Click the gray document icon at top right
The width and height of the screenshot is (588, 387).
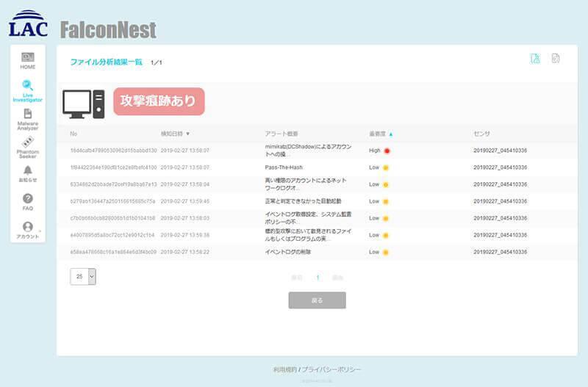[556, 59]
